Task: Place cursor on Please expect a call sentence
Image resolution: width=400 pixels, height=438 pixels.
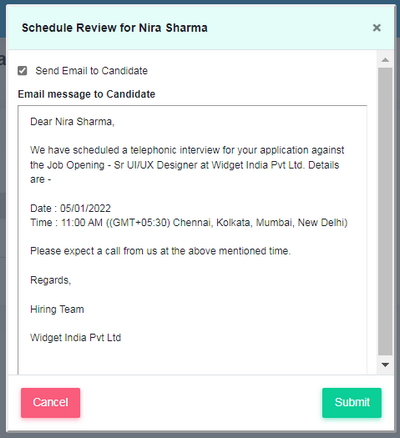Action: pos(160,251)
